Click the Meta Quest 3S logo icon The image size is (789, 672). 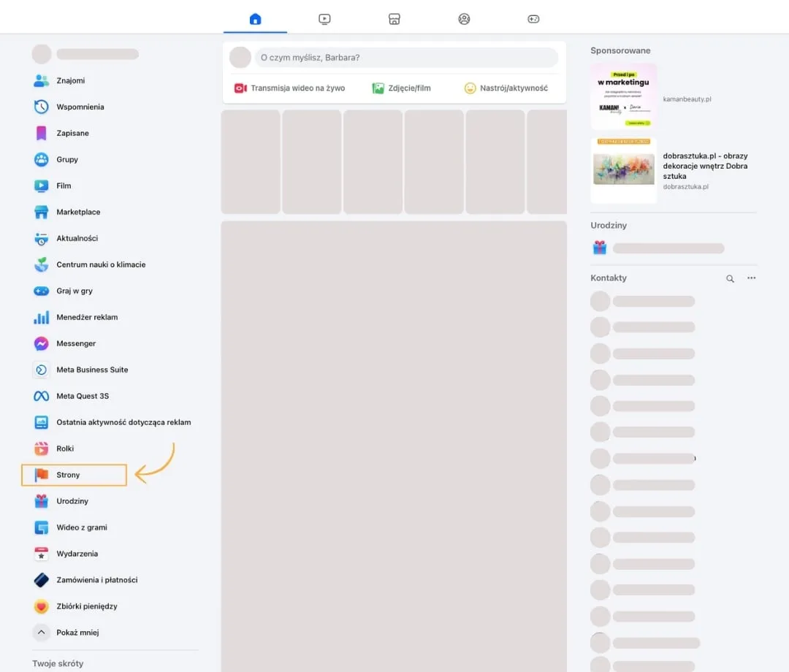(x=41, y=396)
